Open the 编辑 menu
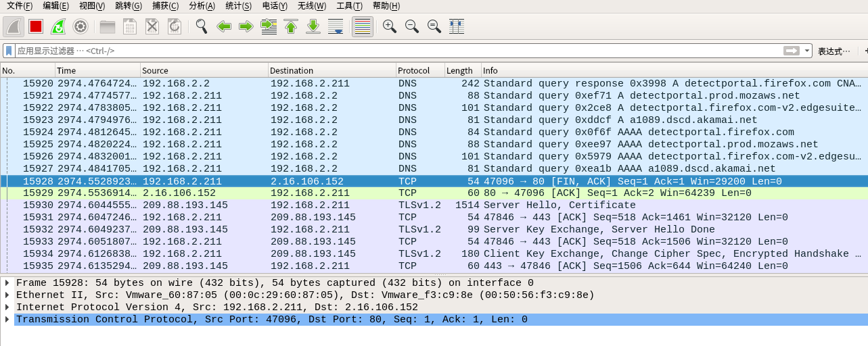This screenshot has height=346, width=868. click(55, 6)
